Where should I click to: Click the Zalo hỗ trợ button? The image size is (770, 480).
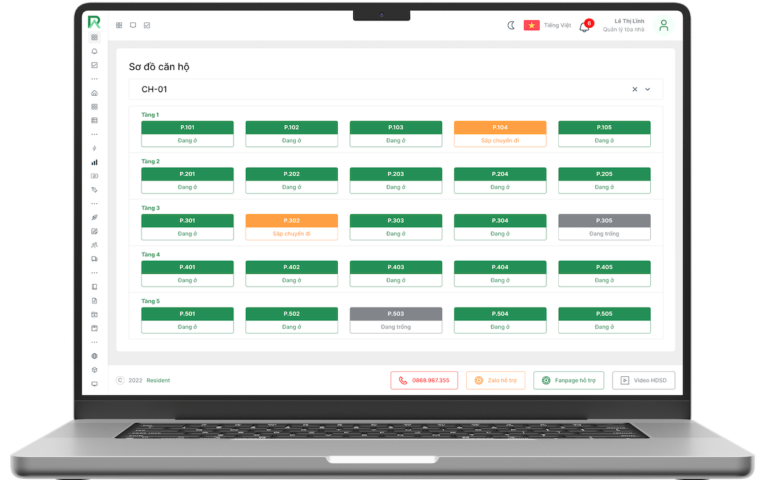point(495,380)
